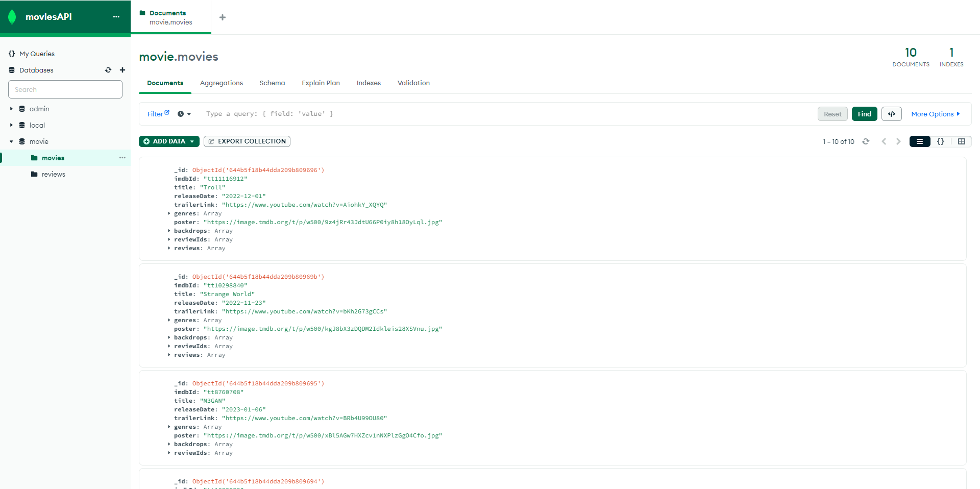Switch documents to table view
The image size is (980, 489).
click(962, 141)
